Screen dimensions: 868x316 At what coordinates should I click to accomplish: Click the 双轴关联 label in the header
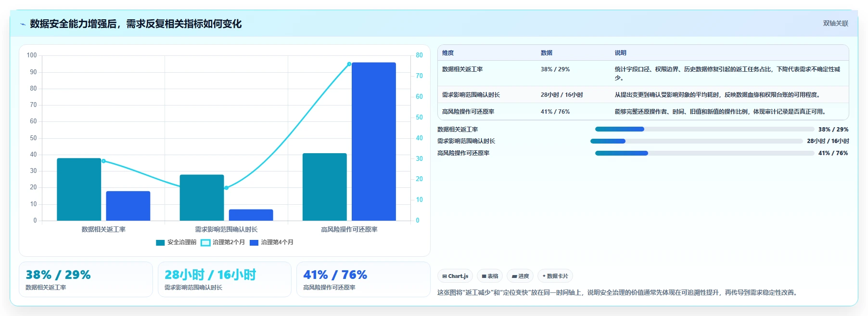point(835,23)
